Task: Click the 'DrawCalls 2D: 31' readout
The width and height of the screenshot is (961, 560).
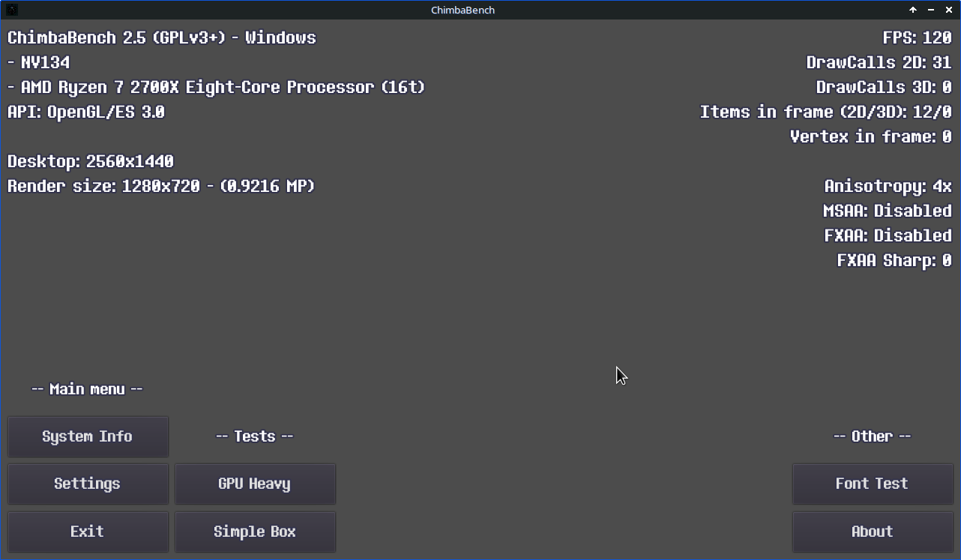Action: (879, 62)
